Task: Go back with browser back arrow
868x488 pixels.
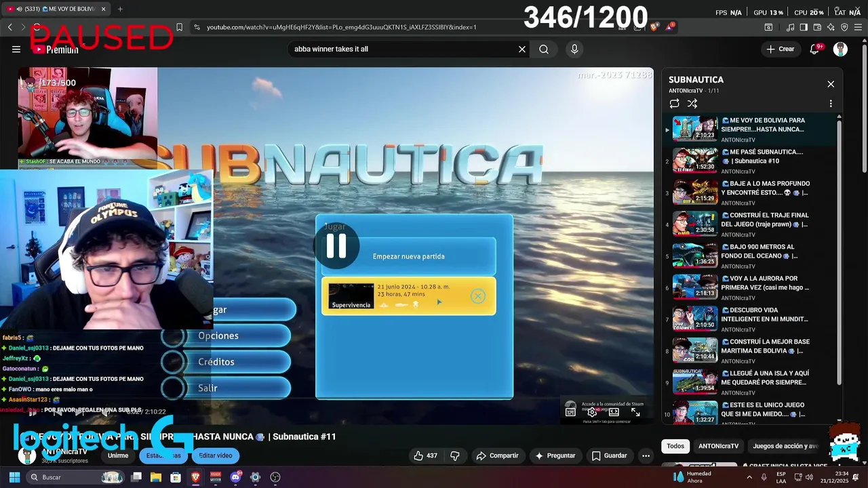Action: click(x=10, y=27)
